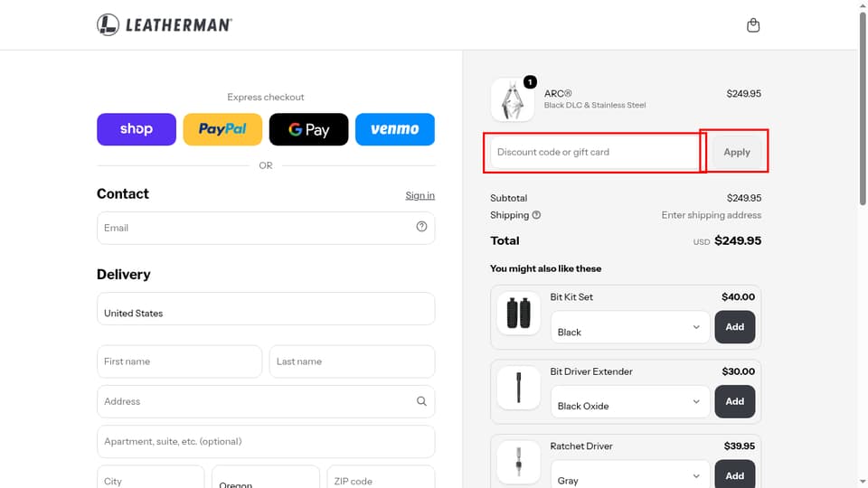Viewport: 868px width, 488px height.
Task: Click the Apply discount button
Action: click(x=737, y=152)
